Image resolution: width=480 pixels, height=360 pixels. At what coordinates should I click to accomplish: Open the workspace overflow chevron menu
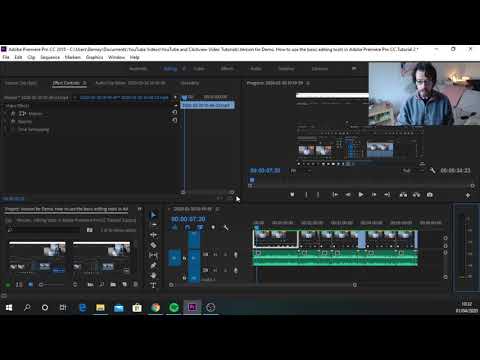pos(354,68)
